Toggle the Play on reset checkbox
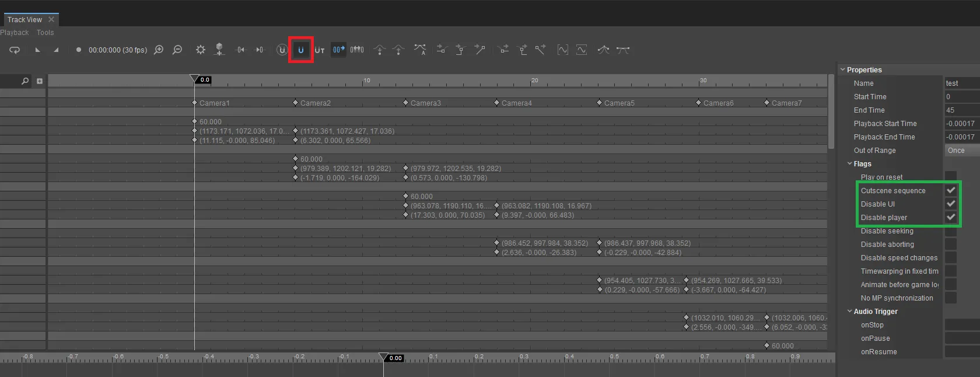The height and width of the screenshot is (377, 980). click(951, 177)
